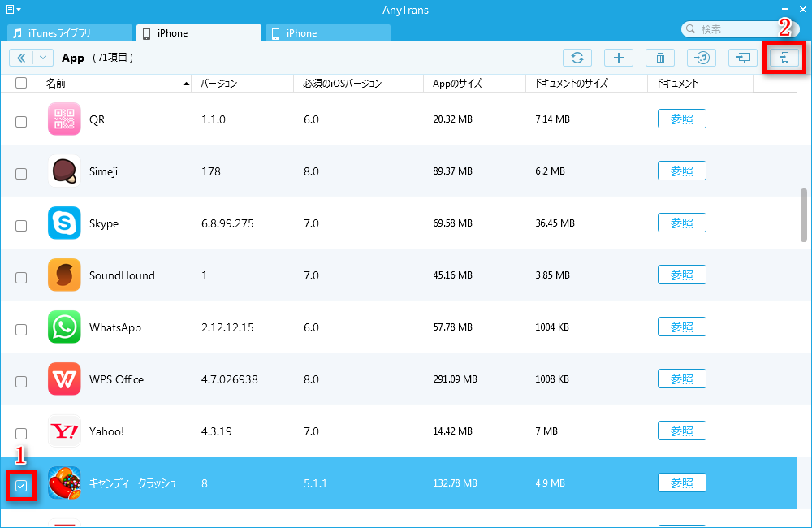
Task: Check the Skype row checkbox
Action: click(21, 226)
